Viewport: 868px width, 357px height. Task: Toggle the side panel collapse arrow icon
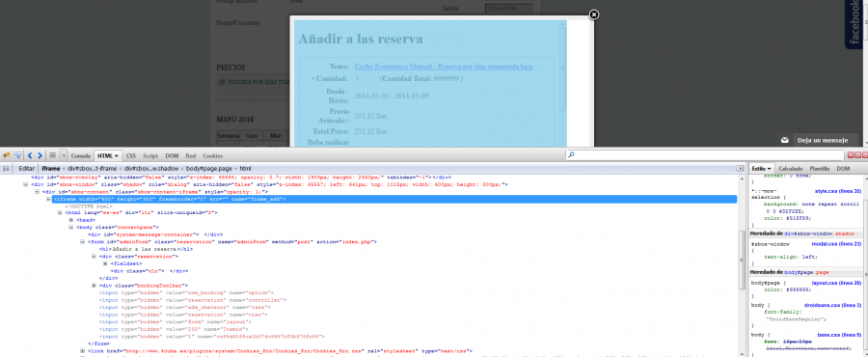click(x=740, y=168)
